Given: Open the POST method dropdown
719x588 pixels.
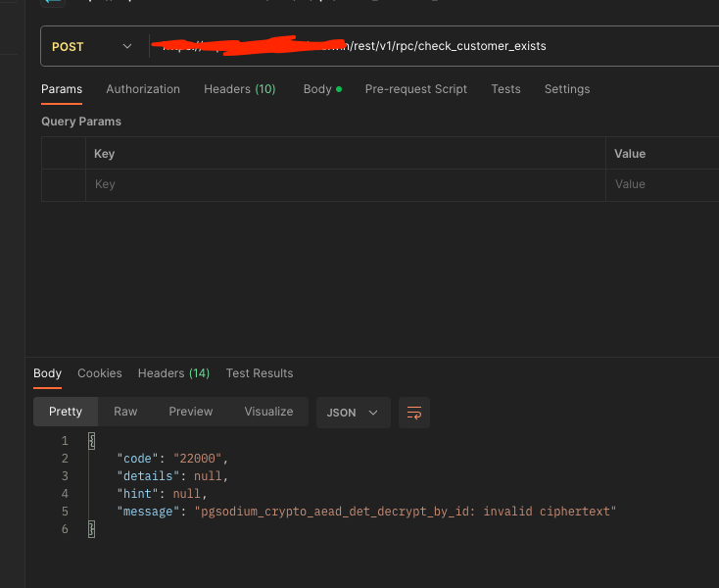Looking at the screenshot, I should coord(92,47).
